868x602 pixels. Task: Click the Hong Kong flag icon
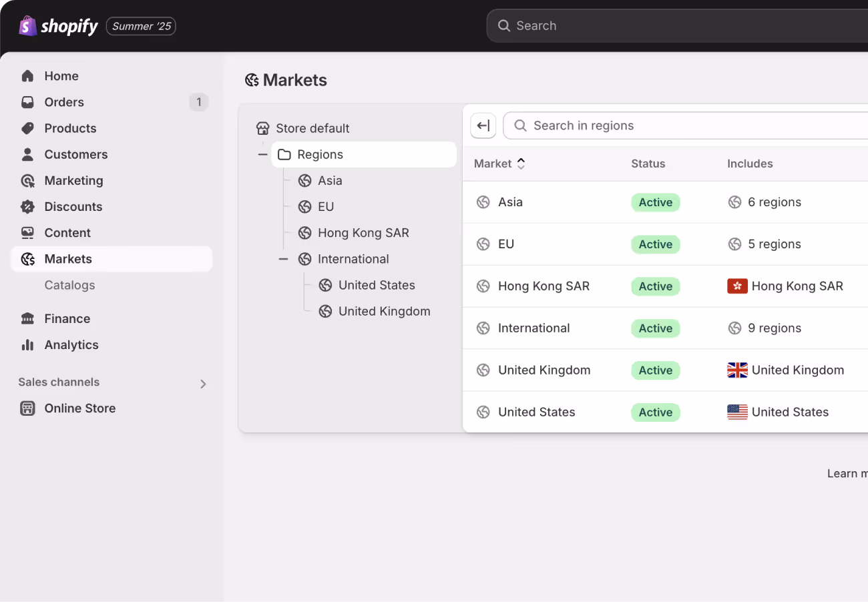[737, 286]
